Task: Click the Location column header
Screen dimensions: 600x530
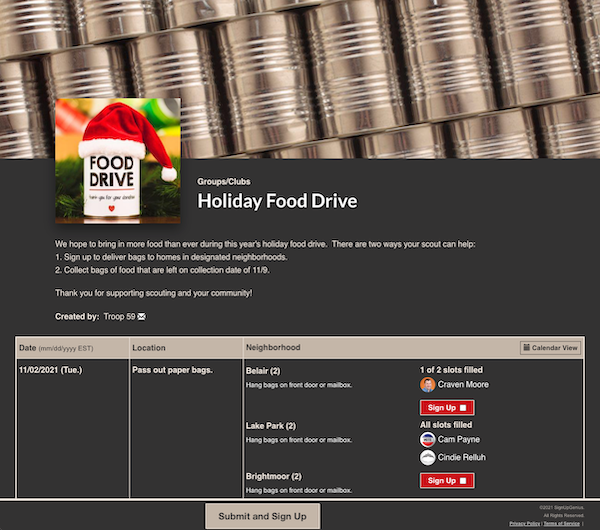Action: (x=149, y=348)
